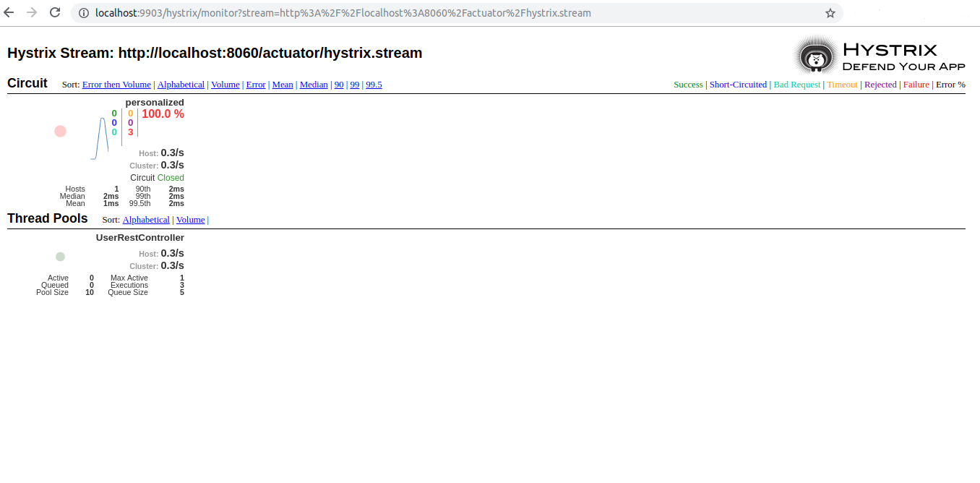Viewport: 980px width, 483px height.
Task: Sort circuits by Volume
Action: point(225,85)
